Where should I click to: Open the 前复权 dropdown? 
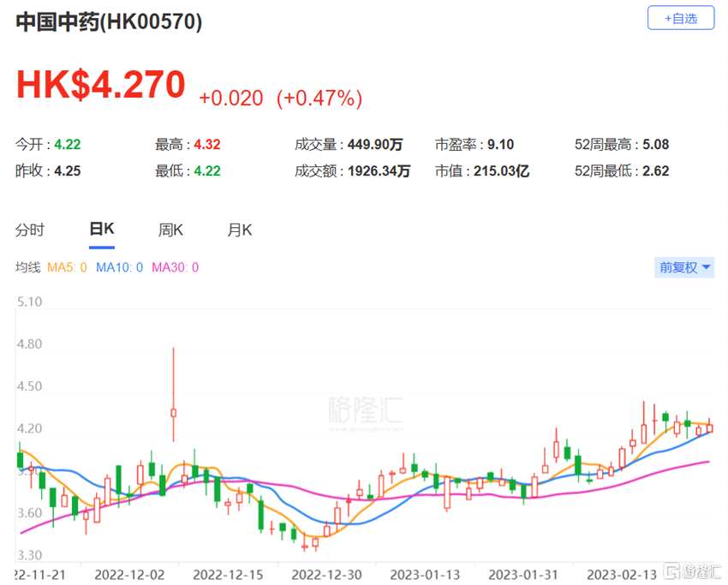684,267
